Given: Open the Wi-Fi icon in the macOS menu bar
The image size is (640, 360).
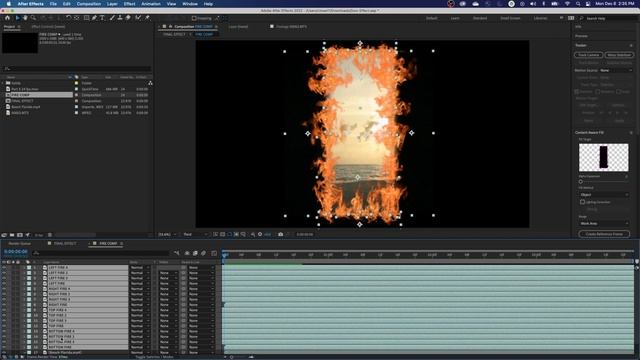Looking at the screenshot, I should (x=567, y=4).
